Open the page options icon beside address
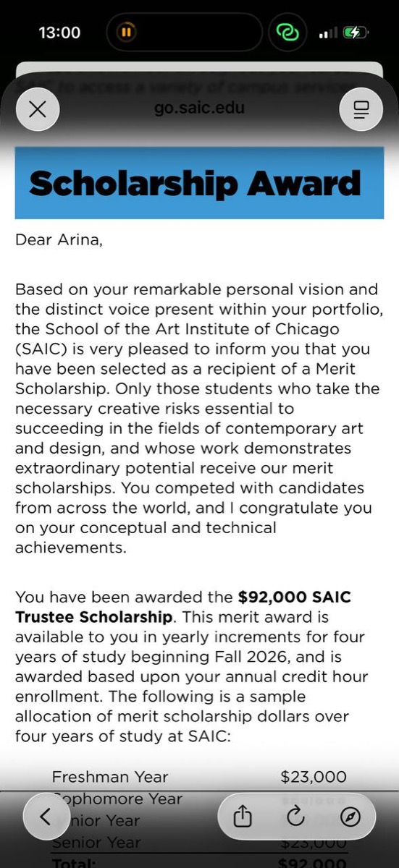 click(x=361, y=110)
